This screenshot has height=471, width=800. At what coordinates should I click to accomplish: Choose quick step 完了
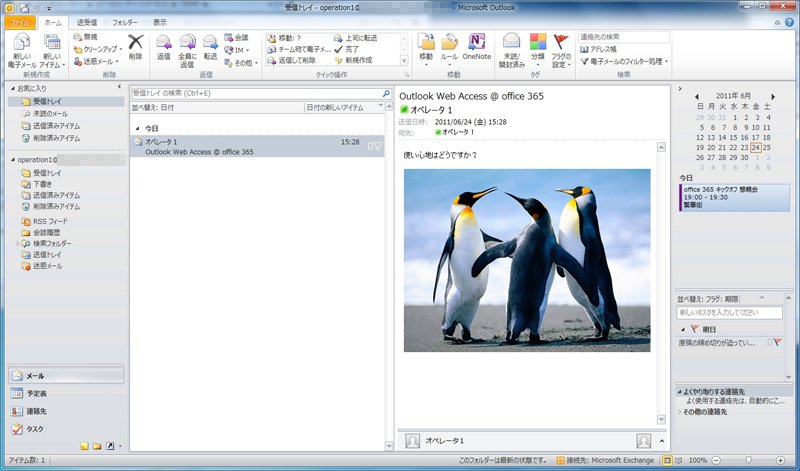coord(346,49)
